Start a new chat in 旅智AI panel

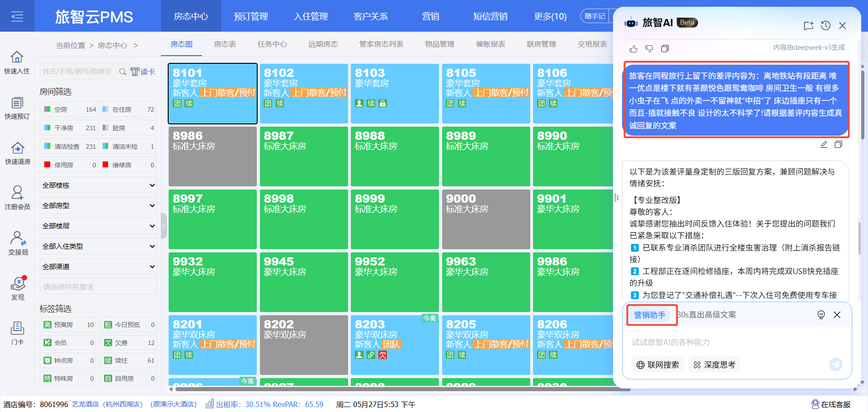coord(809,25)
